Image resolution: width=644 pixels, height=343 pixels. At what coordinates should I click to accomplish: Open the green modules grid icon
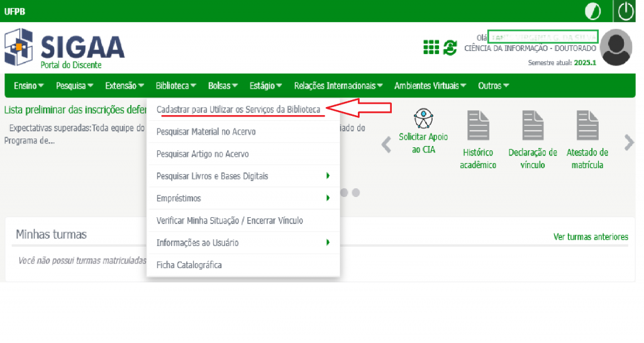click(431, 47)
